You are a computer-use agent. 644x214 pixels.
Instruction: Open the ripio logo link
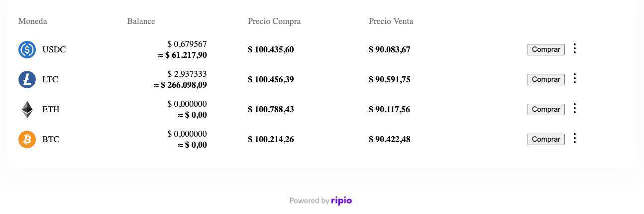[341, 201]
